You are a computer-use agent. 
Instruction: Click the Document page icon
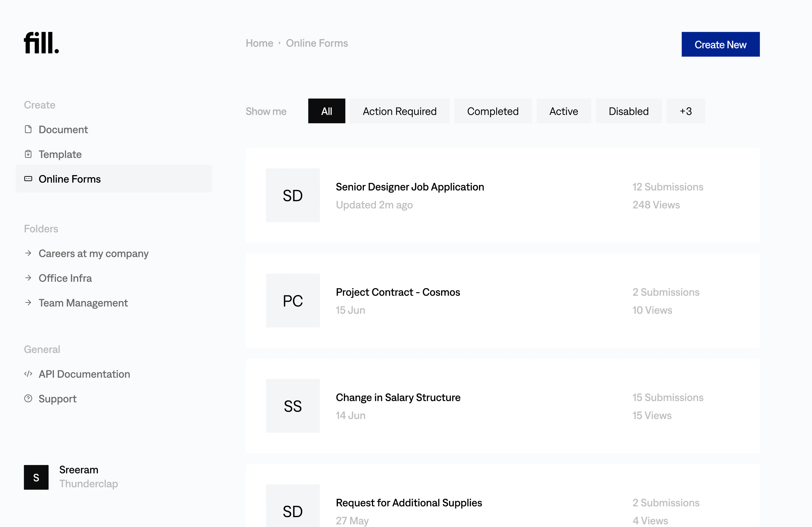(28, 129)
